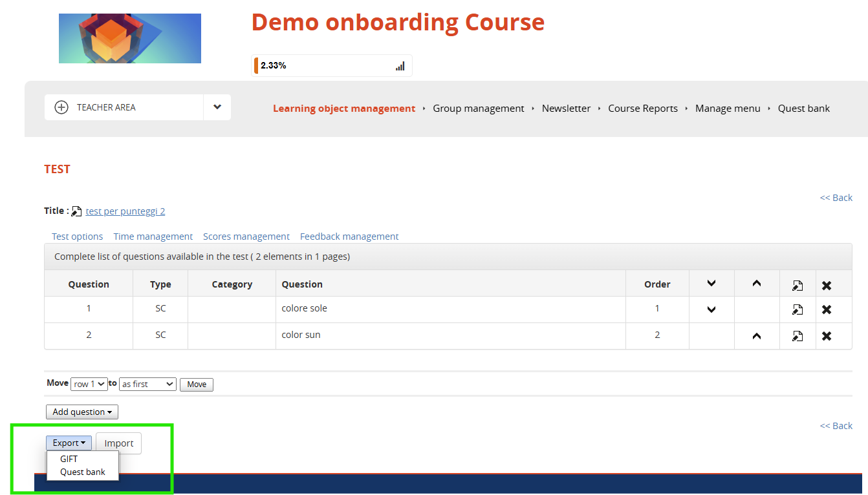The width and height of the screenshot is (868, 495).
Task: Click the 2.33% course progress bar
Action: click(x=323, y=66)
